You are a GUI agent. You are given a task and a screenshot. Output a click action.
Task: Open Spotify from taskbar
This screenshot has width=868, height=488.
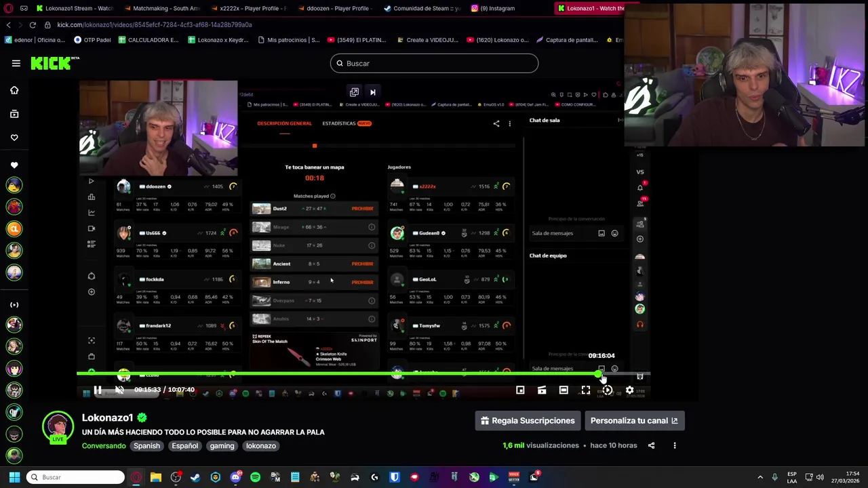tap(255, 477)
